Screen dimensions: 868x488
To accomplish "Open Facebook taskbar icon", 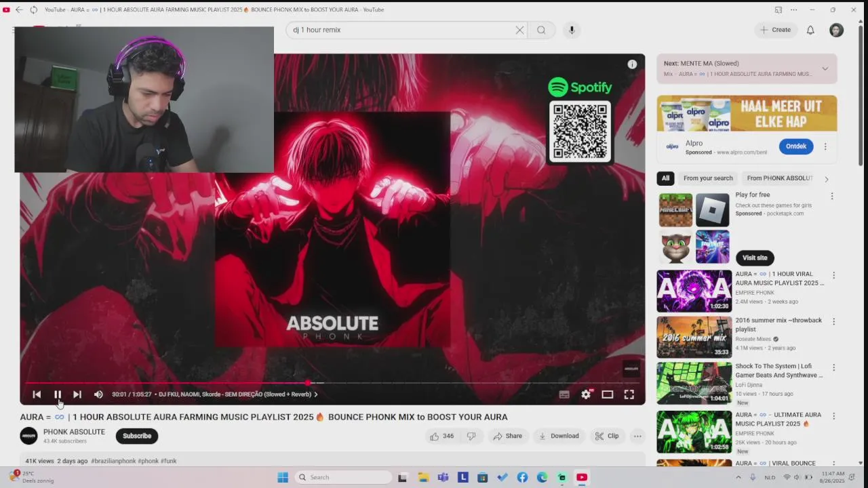I will pyautogui.click(x=522, y=477).
